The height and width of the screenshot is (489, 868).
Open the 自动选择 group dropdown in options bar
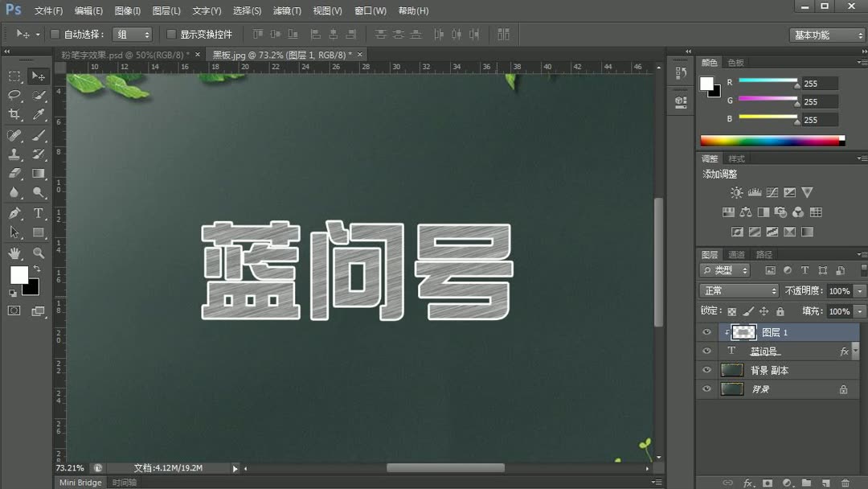tap(133, 34)
